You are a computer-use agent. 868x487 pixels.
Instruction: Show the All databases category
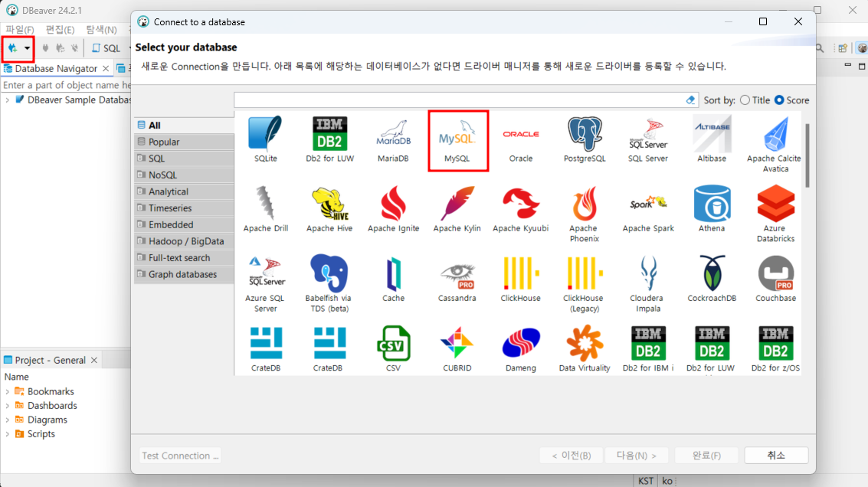pos(185,125)
